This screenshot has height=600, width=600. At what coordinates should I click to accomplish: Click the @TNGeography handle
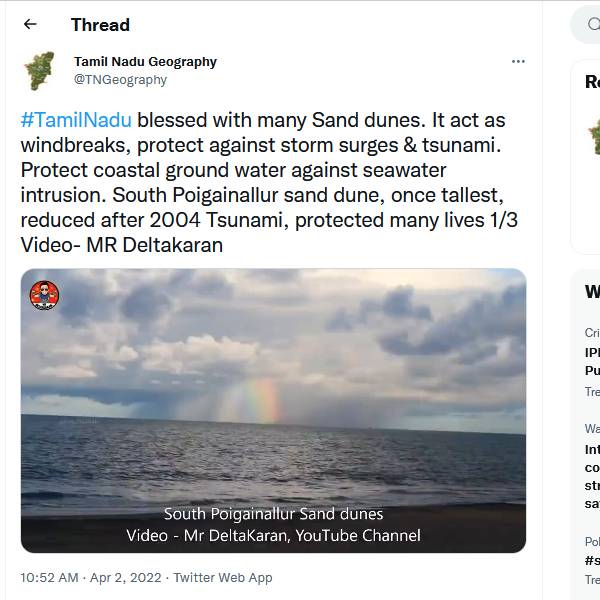120,80
